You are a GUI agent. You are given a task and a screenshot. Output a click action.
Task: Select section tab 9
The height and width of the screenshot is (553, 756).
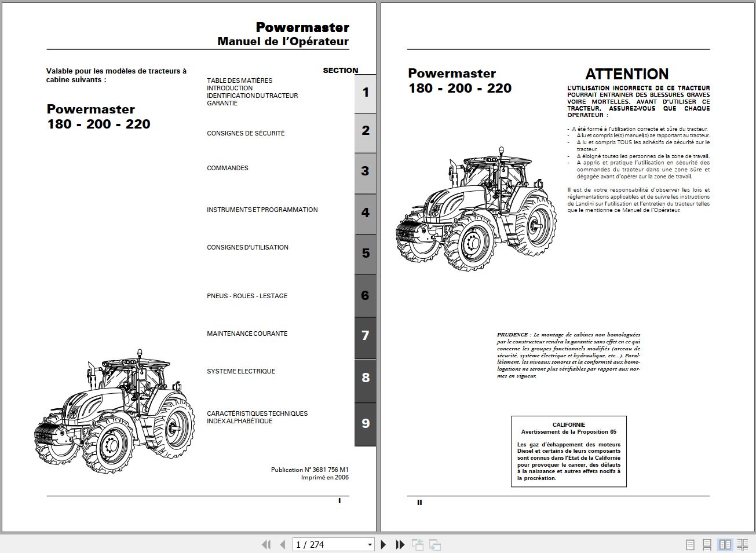click(365, 424)
